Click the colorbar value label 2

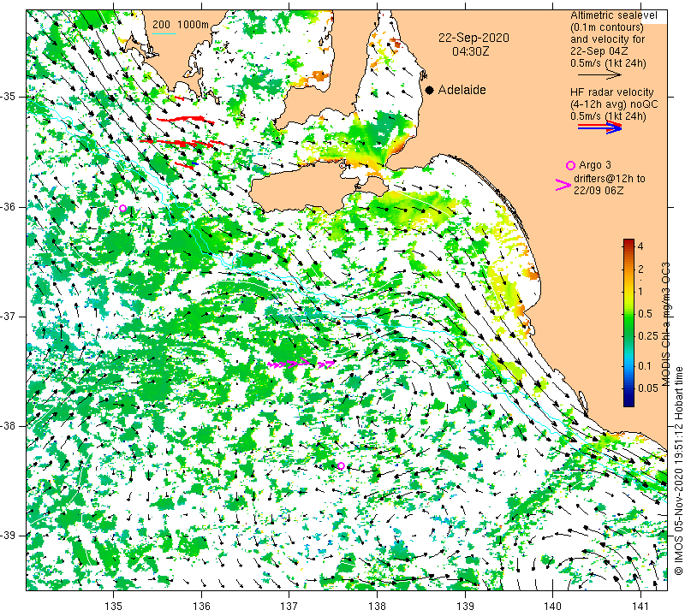[640, 269]
